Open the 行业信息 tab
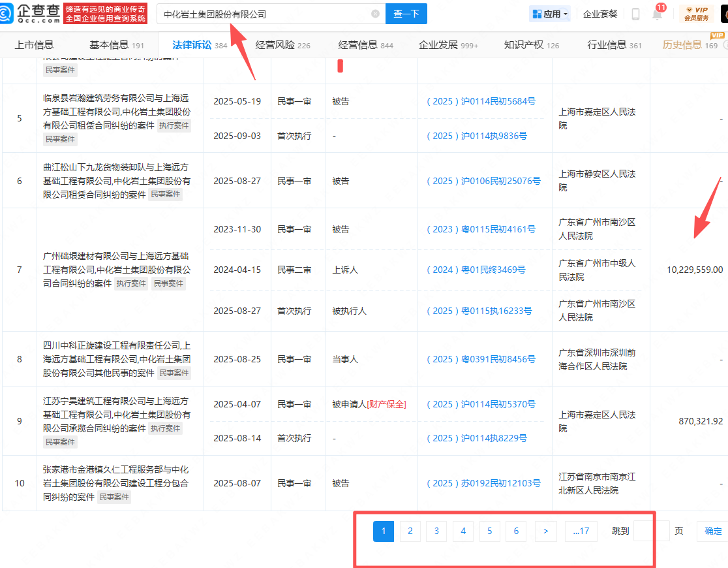 point(614,45)
